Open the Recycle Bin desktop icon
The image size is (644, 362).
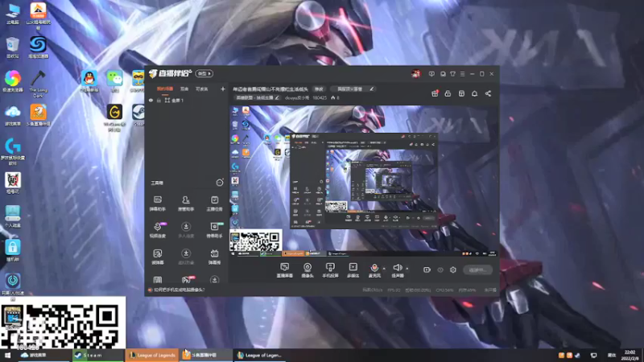coord(13,47)
